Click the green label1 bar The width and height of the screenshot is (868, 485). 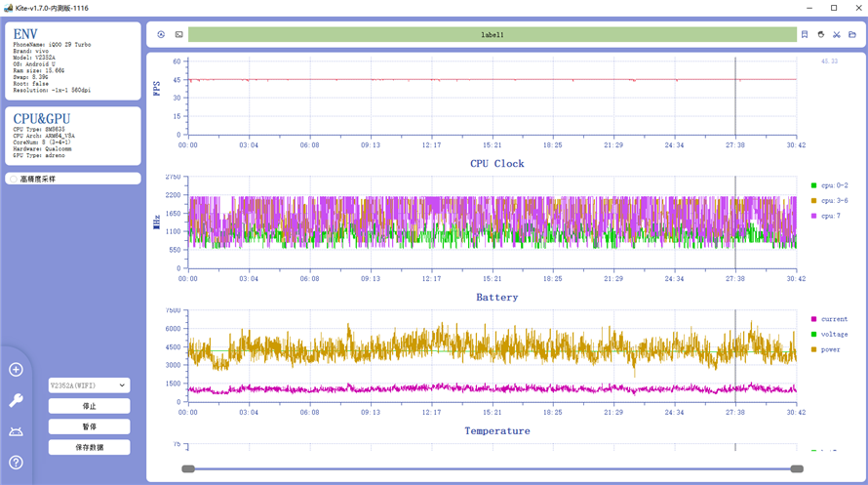tap(493, 34)
